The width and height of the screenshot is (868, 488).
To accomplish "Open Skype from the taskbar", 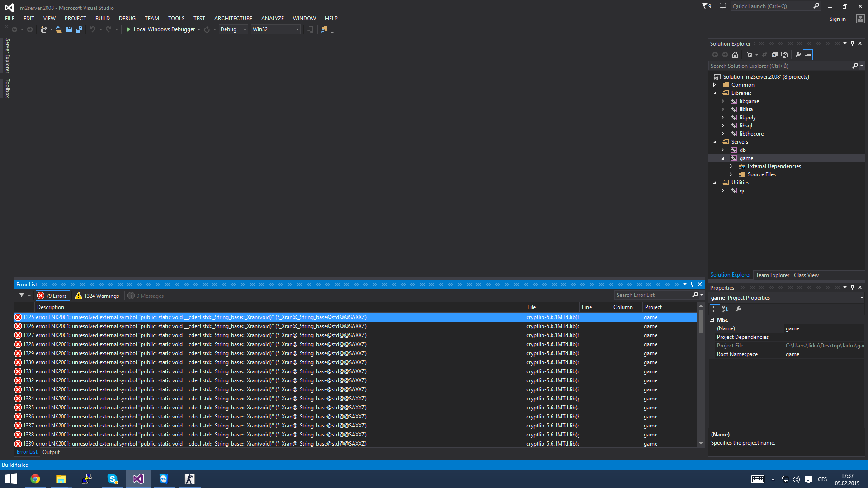I will point(113,479).
